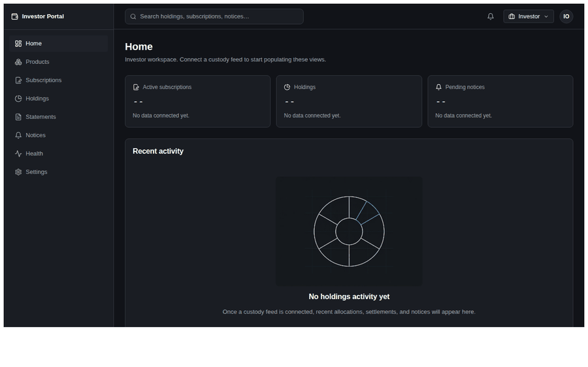Go to Home in sidebar
The image size is (588, 367).
pos(59,44)
